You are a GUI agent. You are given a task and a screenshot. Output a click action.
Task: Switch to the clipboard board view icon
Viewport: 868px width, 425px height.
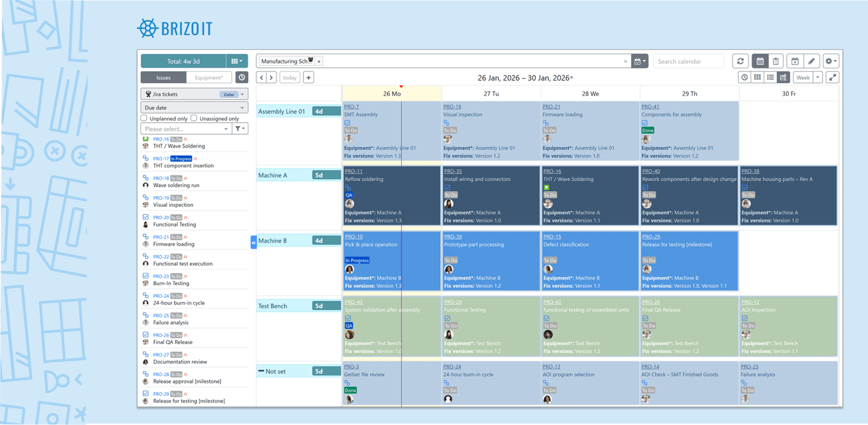point(776,61)
